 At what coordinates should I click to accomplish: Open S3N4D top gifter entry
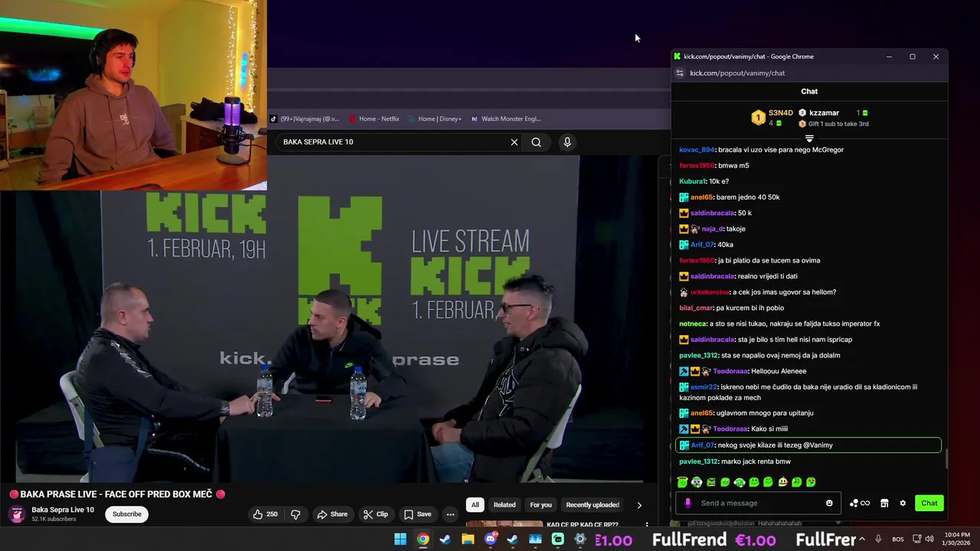point(773,118)
